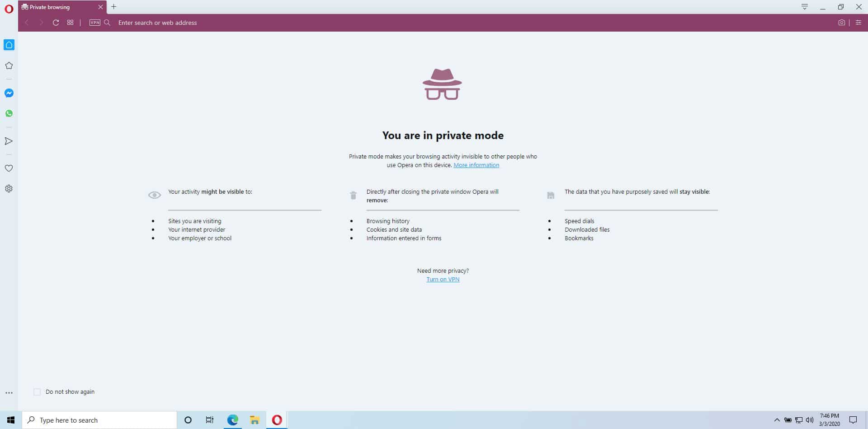Open WhatsApp in the sidebar

click(x=9, y=113)
